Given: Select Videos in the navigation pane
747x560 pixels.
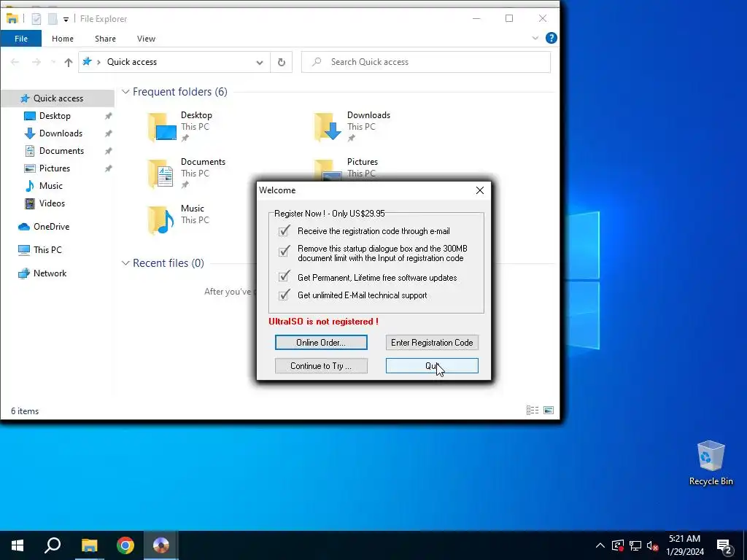Looking at the screenshot, I should click(x=52, y=203).
